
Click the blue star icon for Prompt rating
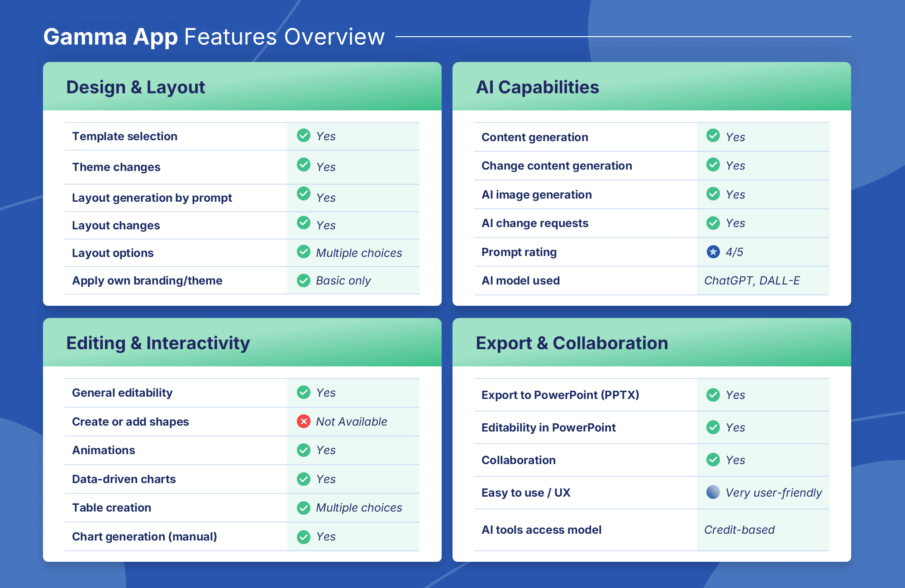click(x=713, y=251)
